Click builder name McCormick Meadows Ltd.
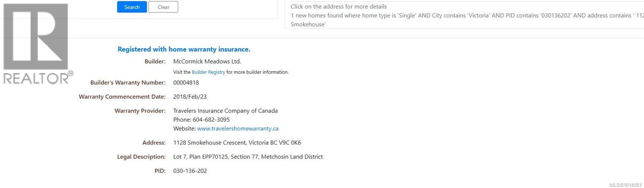The image size is (644, 188). click(207, 61)
